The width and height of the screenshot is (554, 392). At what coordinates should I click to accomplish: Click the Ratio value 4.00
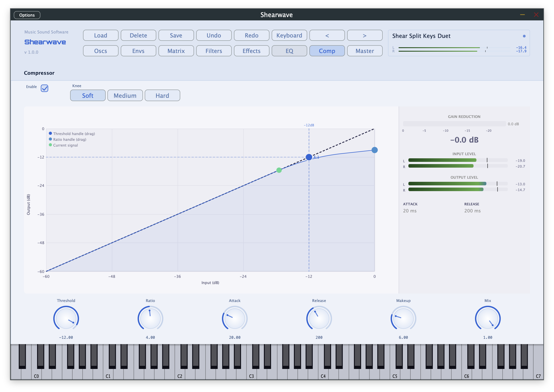click(x=150, y=337)
